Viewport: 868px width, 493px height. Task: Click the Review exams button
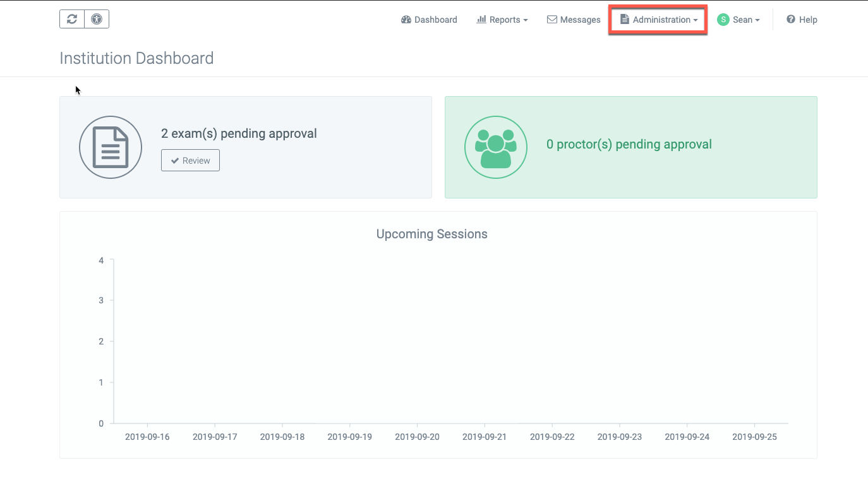[190, 161]
